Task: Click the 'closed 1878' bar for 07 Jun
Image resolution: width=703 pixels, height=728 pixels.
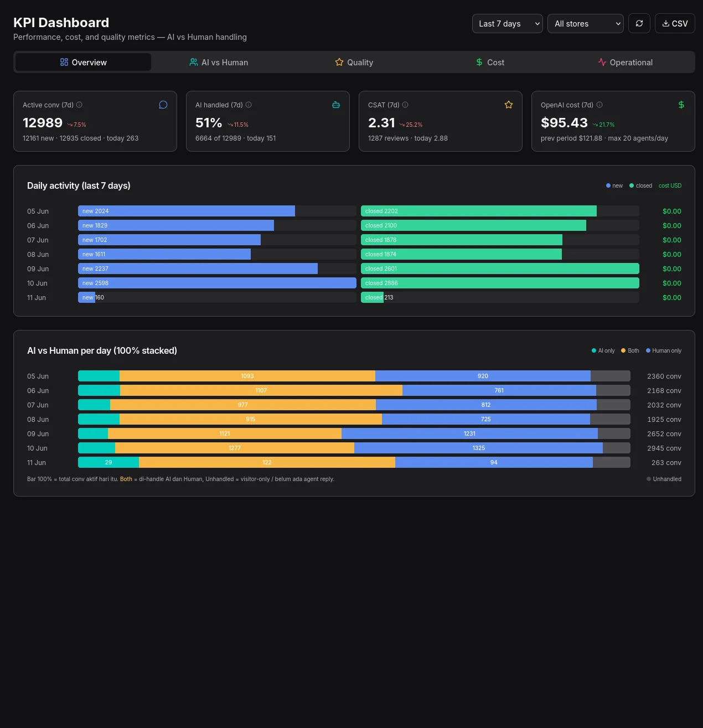Action: 462,240
